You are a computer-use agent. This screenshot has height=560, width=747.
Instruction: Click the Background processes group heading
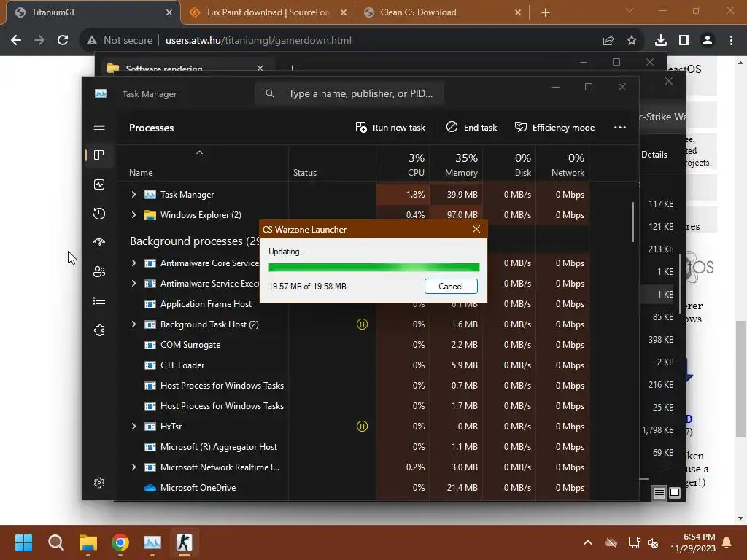[194, 241]
